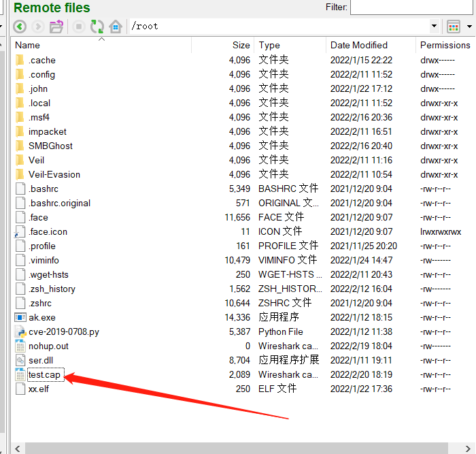Viewport: 476px width, 454px height.
Task: Click the horizontal scrollbar thumb
Action: tap(237, 449)
